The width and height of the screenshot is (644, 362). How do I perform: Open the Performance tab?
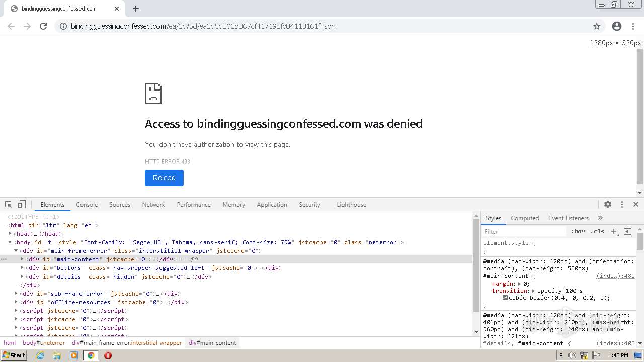(194, 205)
